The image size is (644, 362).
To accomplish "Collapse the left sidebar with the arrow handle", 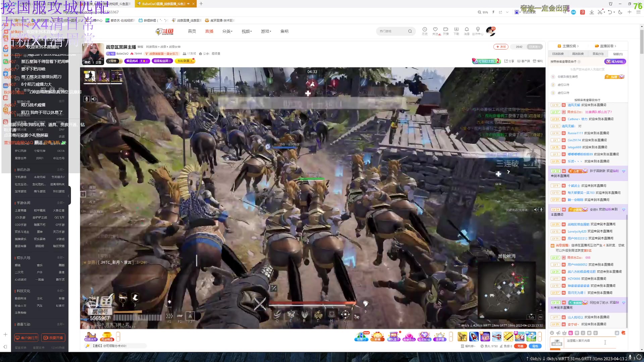I will (69, 195).
